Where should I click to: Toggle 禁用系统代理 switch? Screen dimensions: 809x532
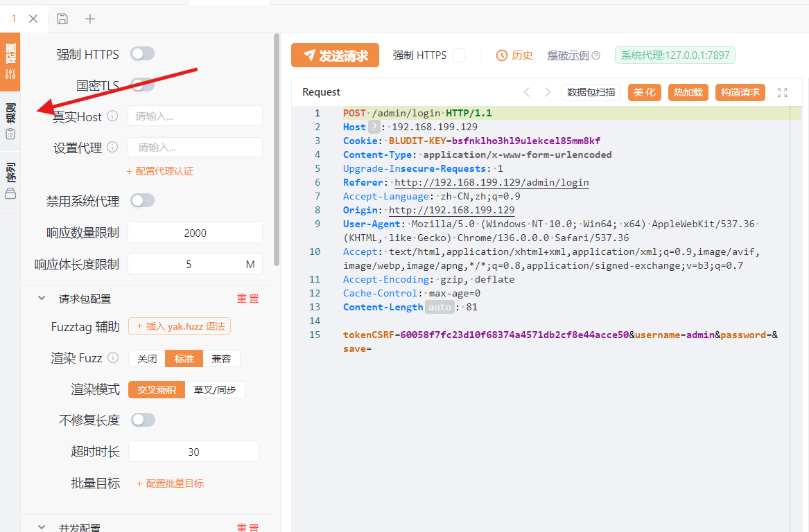pos(142,200)
